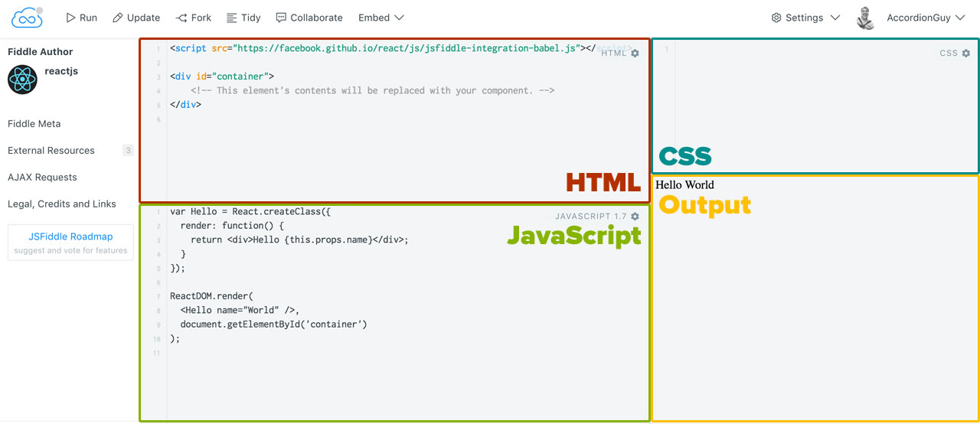This screenshot has height=424, width=980.
Task: Open the AccordionGuy account menu
Action: pyautogui.click(x=926, y=18)
